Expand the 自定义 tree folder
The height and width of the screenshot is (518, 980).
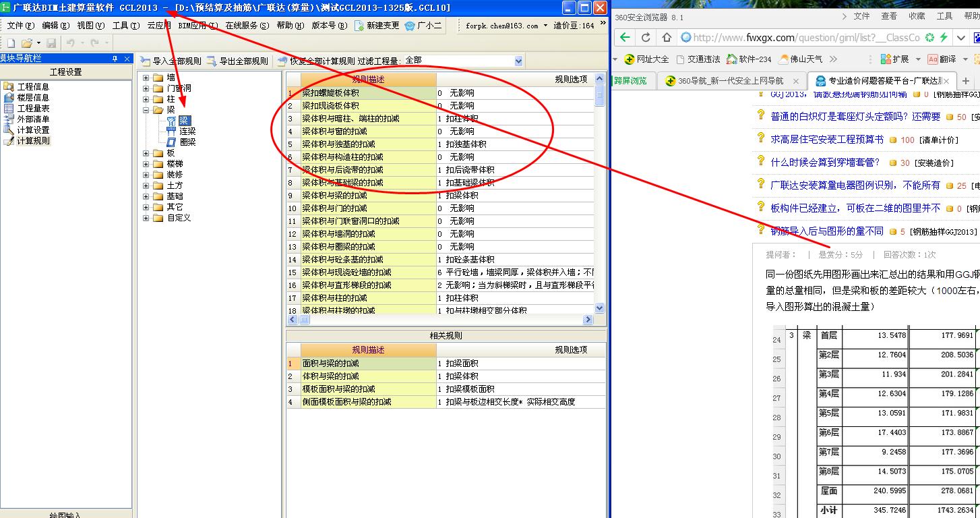click(146, 218)
